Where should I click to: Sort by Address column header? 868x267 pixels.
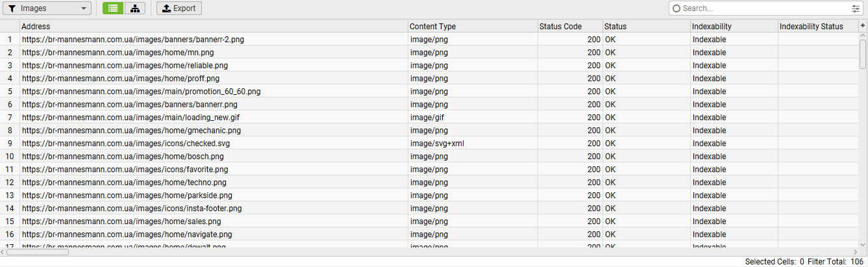click(x=214, y=27)
